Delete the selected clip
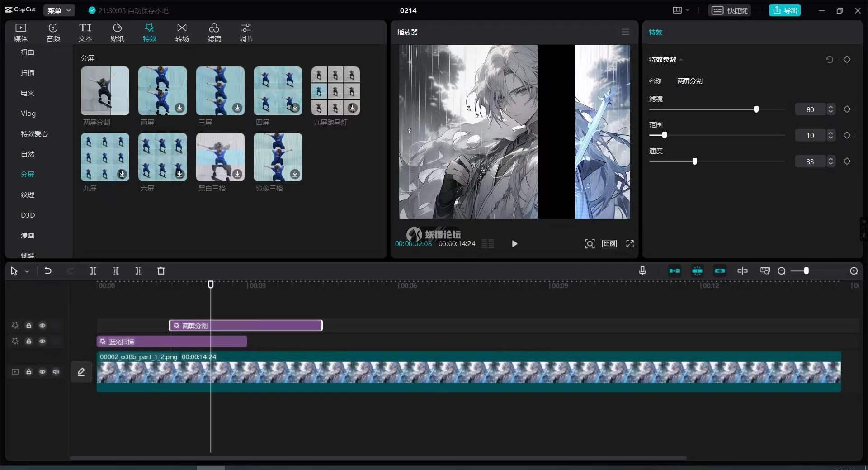Screen dimensions: 868x470 161,271
